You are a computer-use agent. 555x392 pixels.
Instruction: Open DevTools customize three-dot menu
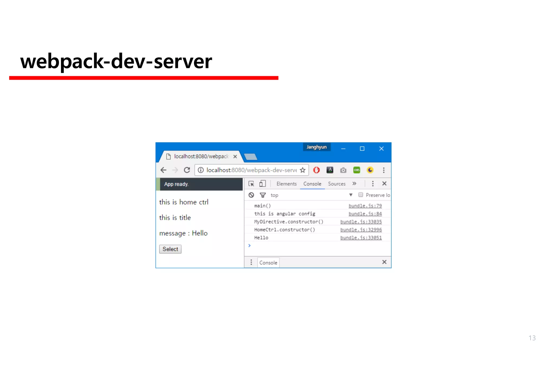(x=373, y=184)
